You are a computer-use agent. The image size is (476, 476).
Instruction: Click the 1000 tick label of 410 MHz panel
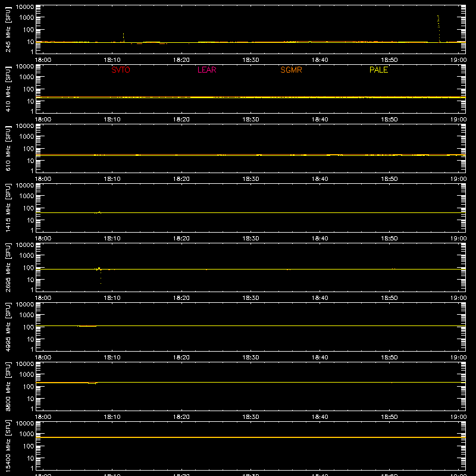click(27, 77)
